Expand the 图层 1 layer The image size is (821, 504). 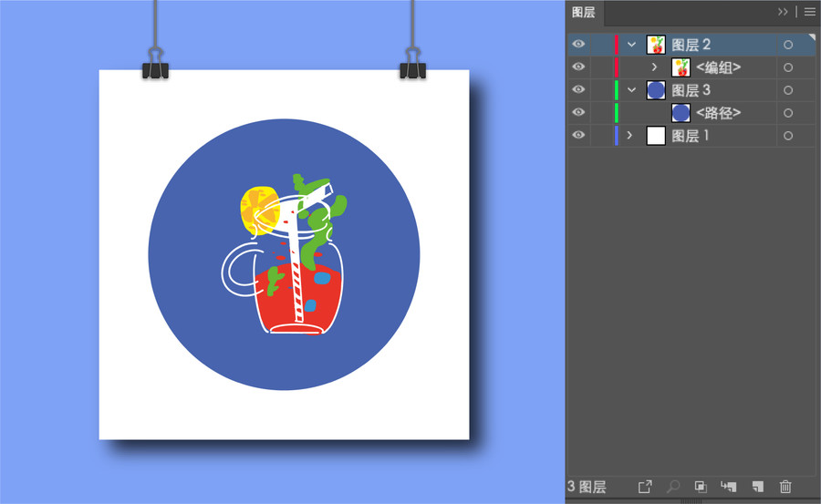pos(629,136)
